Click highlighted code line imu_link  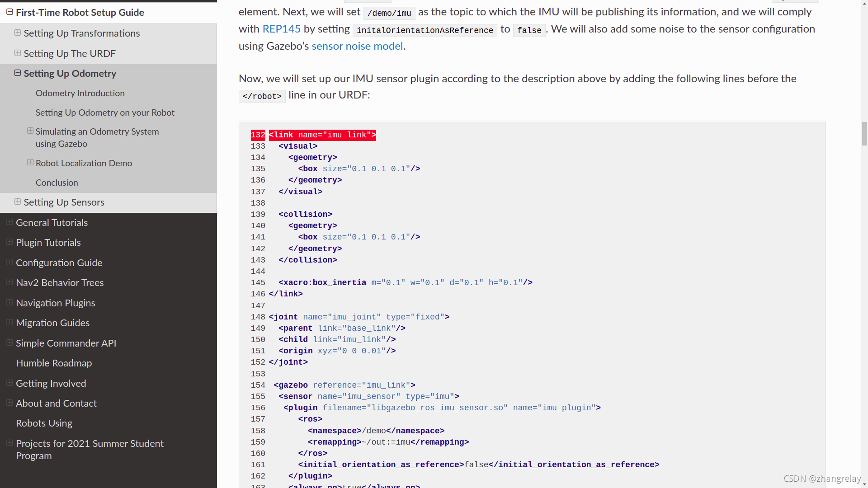click(x=322, y=135)
